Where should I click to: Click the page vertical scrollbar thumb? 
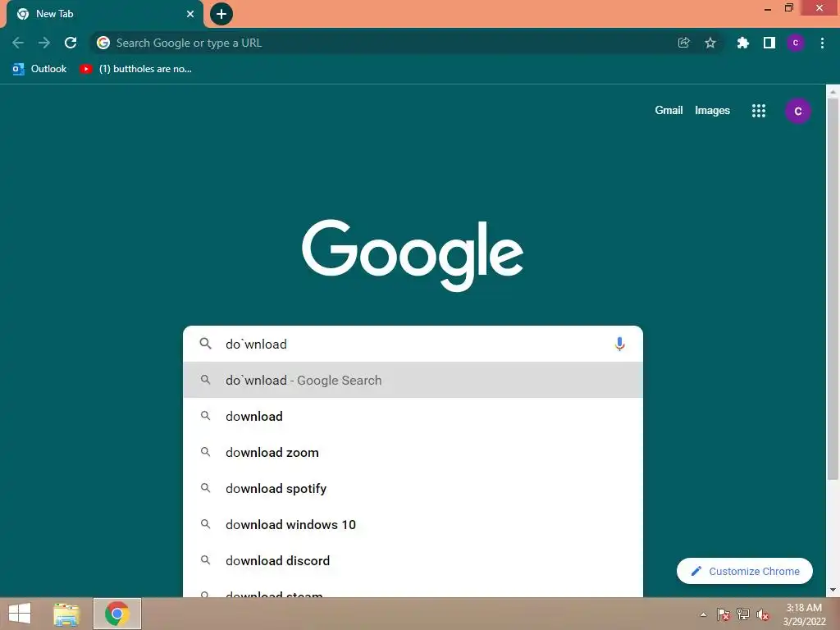833,290
